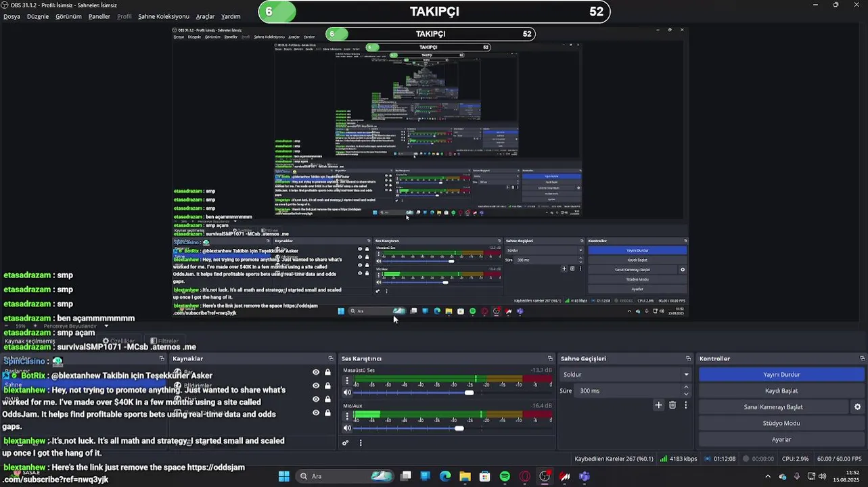This screenshot has height=487, width=868.
Task: Open Ayarlar settings button
Action: 781,440
